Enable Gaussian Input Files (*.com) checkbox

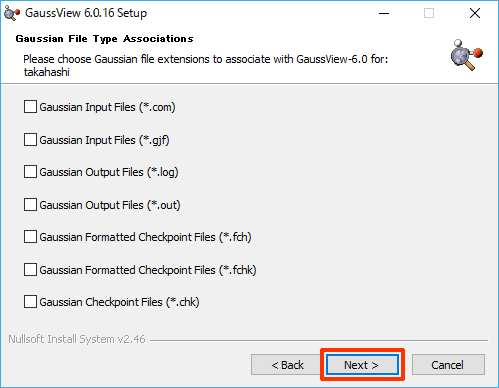30,107
